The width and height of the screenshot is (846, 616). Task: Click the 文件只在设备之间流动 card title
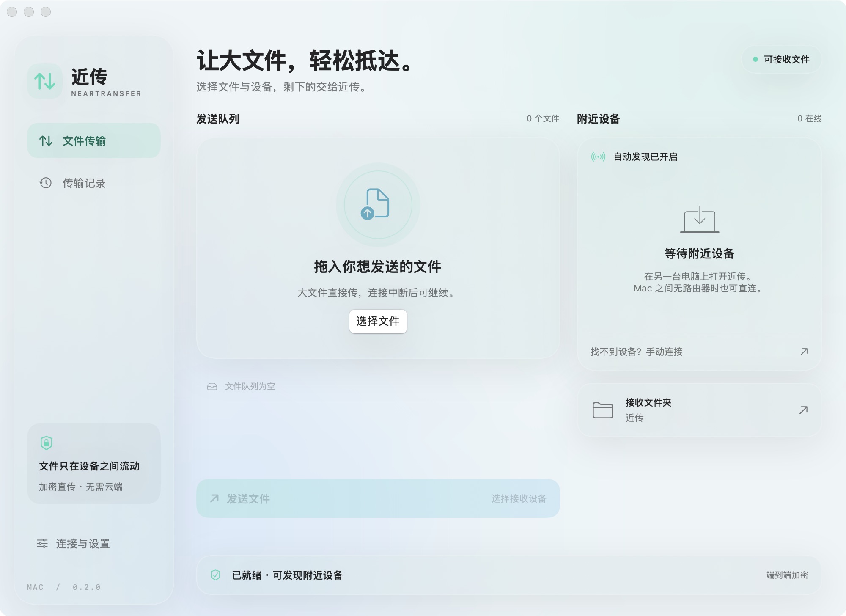coord(89,466)
